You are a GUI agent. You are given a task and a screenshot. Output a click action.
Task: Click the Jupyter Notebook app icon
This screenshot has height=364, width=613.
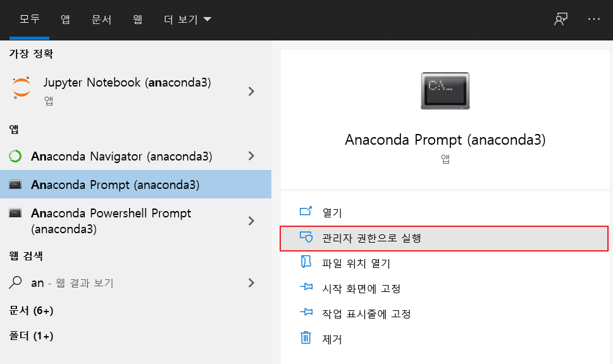22,87
